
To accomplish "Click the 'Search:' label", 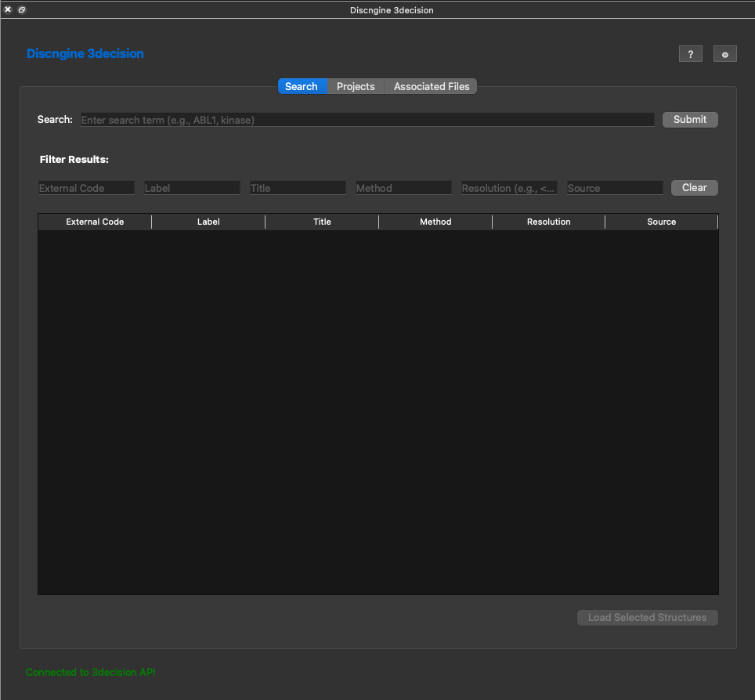I will point(55,119).
